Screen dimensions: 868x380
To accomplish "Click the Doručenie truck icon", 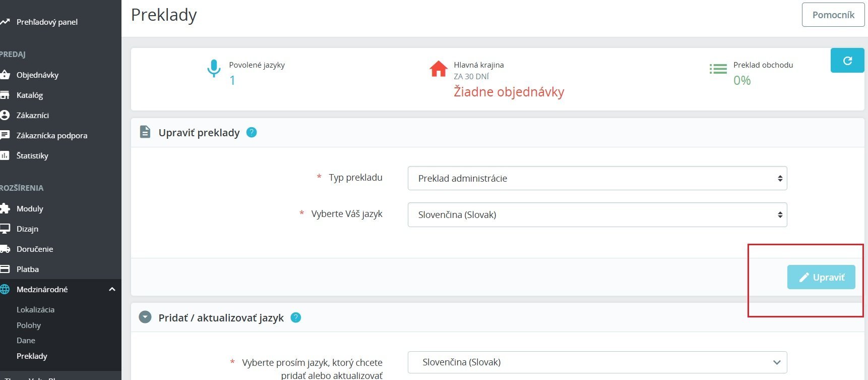I will click(x=5, y=249).
